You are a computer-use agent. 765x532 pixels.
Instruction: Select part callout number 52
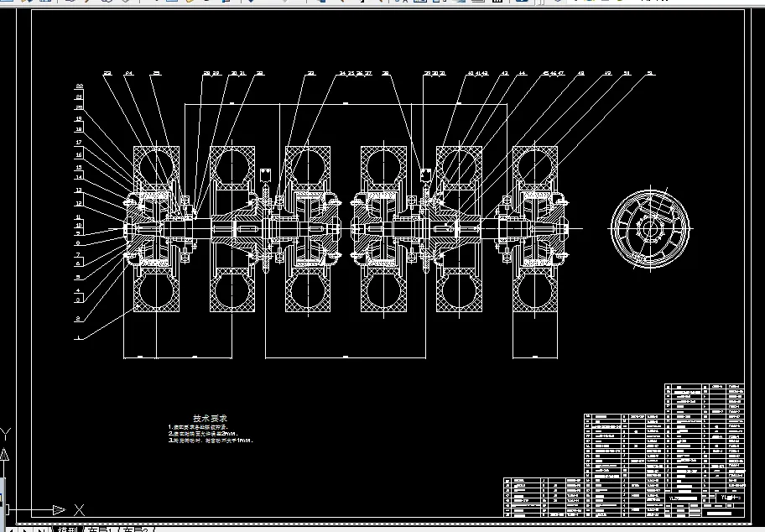(650, 73)
